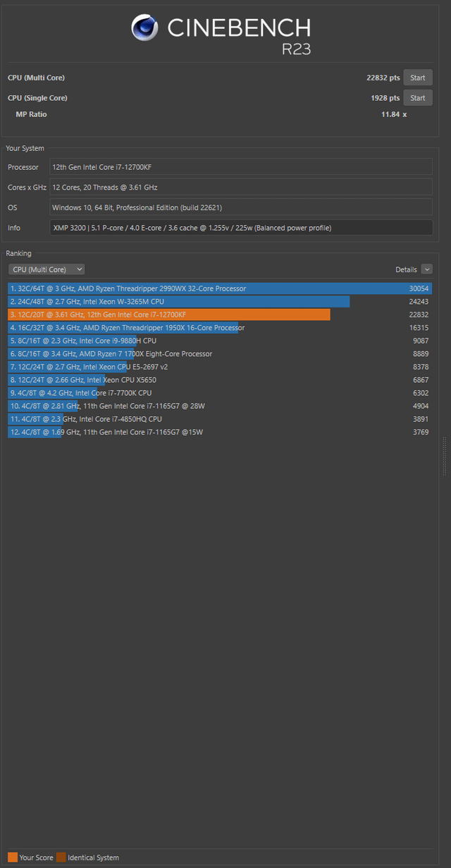The height and width of the screenshot is (868, 451).
Task: Select the Core i9-9880H ranking entry
Action: (x=220, y=341)
